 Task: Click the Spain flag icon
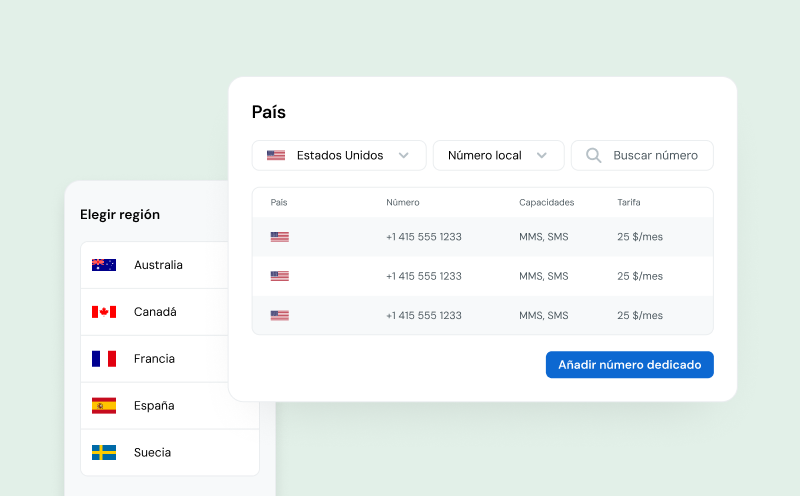[104, 406]
